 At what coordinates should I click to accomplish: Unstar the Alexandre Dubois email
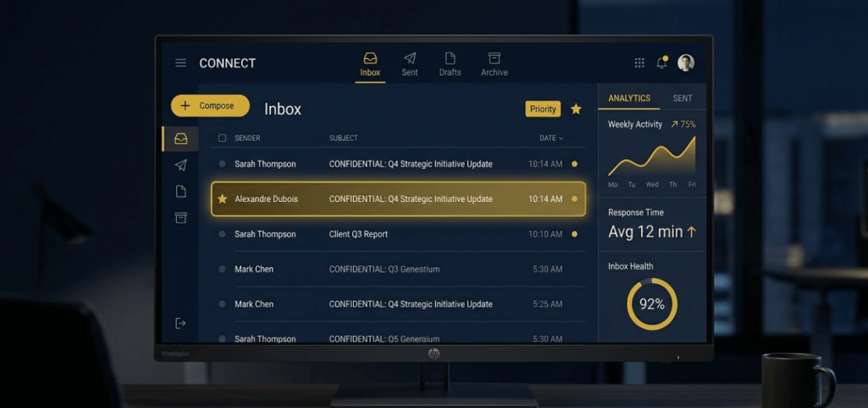(x=223, y=199)
